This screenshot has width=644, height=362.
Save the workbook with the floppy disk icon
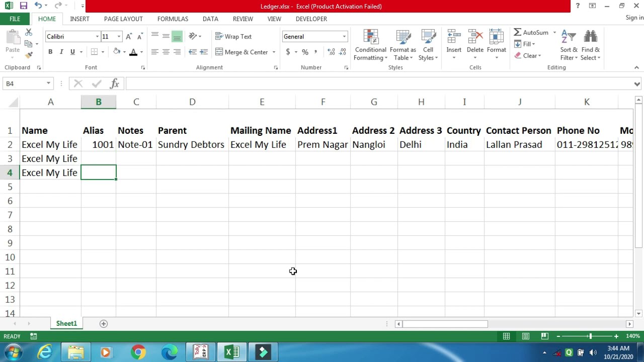point(24,6)
